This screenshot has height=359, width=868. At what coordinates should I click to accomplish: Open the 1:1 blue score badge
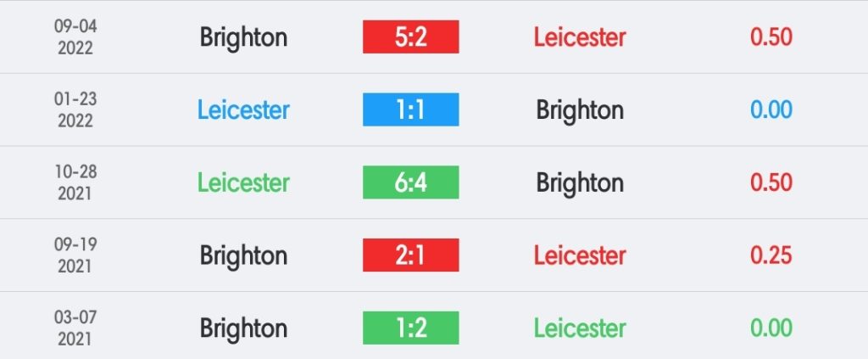point(411,109)
